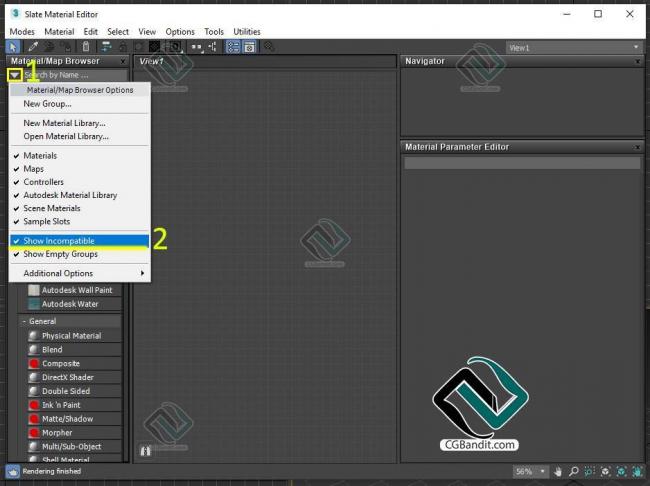Click the Zoom Extents icon
The image size is (650, 486).
(x=605, y=471)
